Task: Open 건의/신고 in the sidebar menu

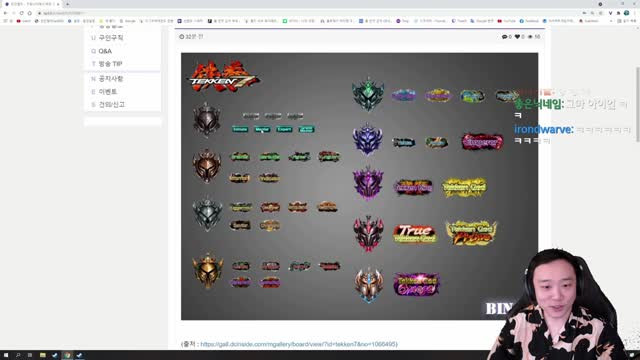Action: pyautogui.click(x=111, y=104)
